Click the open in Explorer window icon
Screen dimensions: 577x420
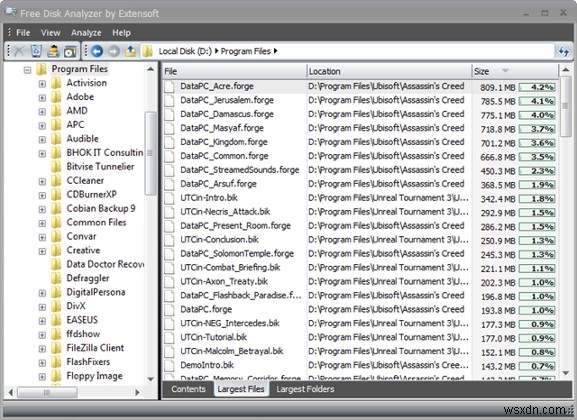click(70, 52)
